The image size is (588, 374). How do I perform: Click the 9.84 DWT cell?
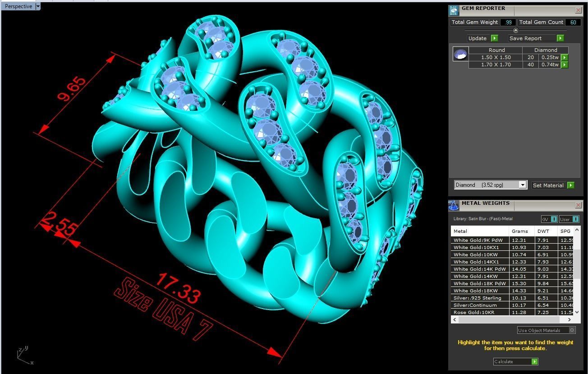click(546, 283)
